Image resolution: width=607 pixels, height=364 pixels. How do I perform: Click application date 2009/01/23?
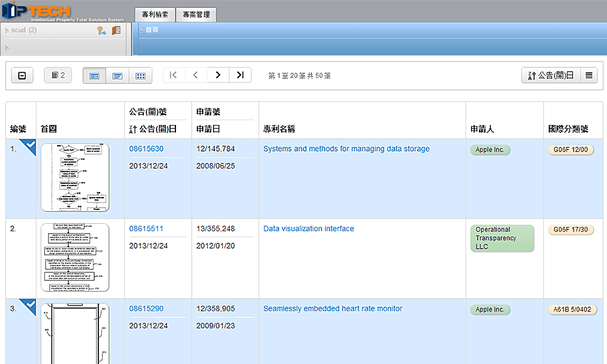(215, 326)
